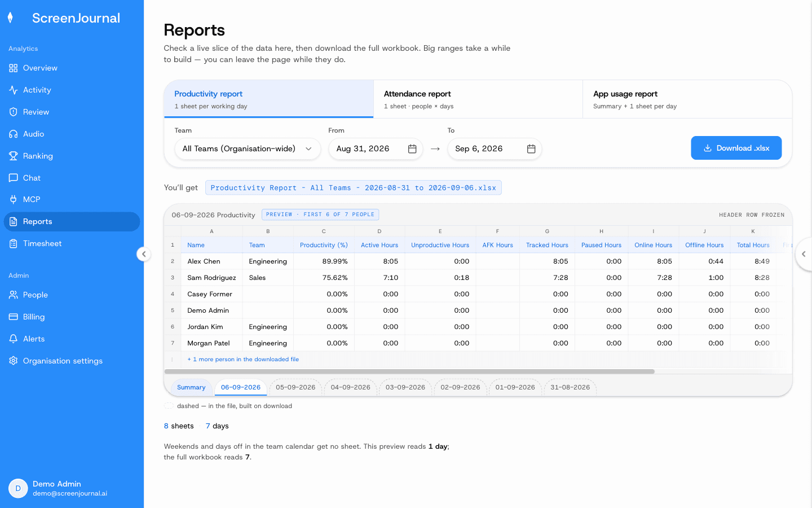
Task: Click the Active Hours column header
Action: (x=379, y=246)
